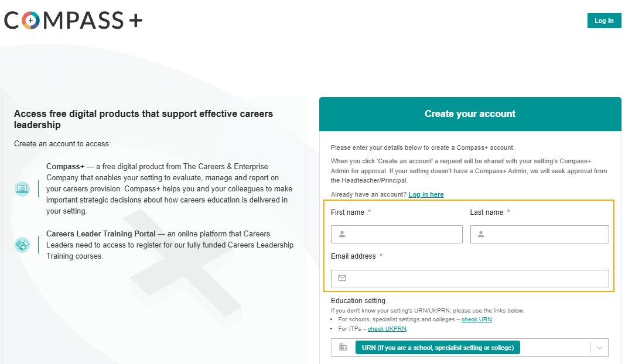Focus the First name input field

[397, 234]
